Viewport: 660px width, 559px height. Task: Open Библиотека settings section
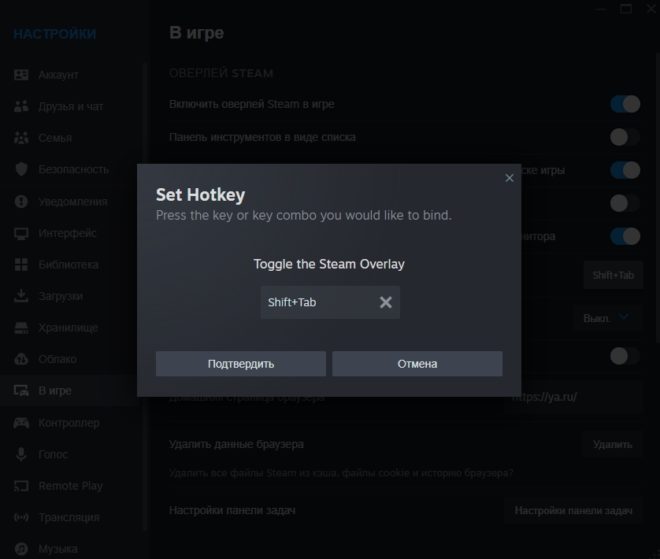(x=69, y=264)
